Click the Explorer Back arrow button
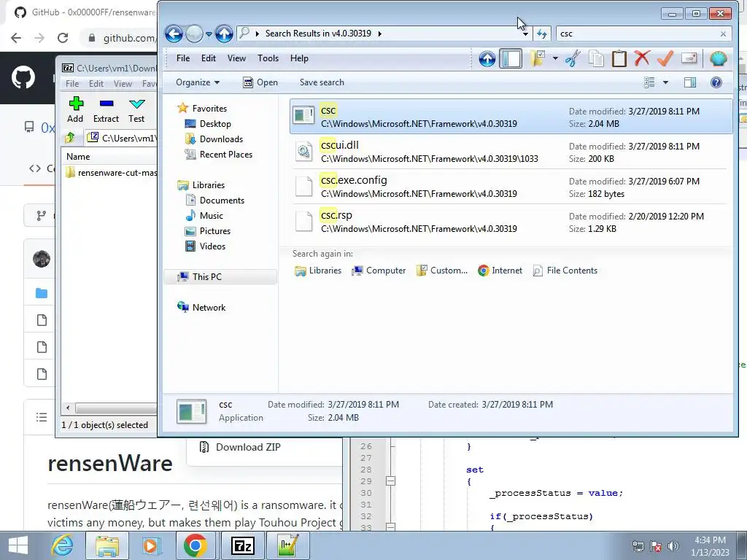747x560 pixels. pyautogui.click(x=174, y=34)
